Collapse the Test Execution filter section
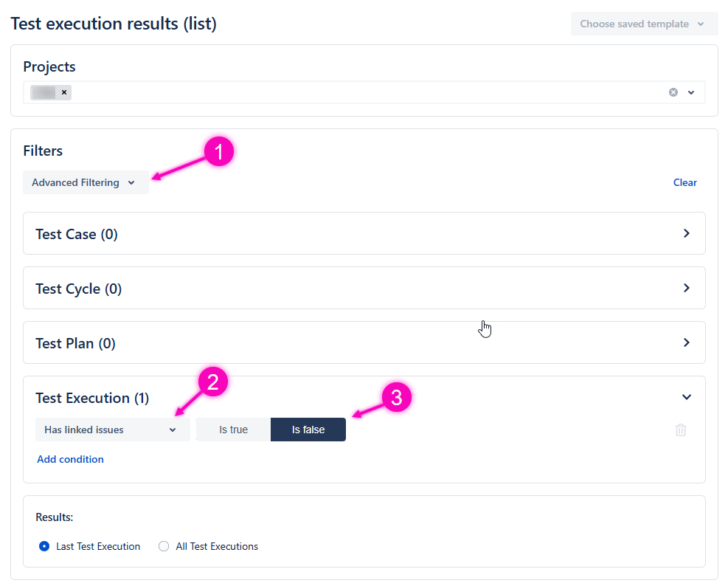This screenshot has width=728, height=586. [686, 397]
